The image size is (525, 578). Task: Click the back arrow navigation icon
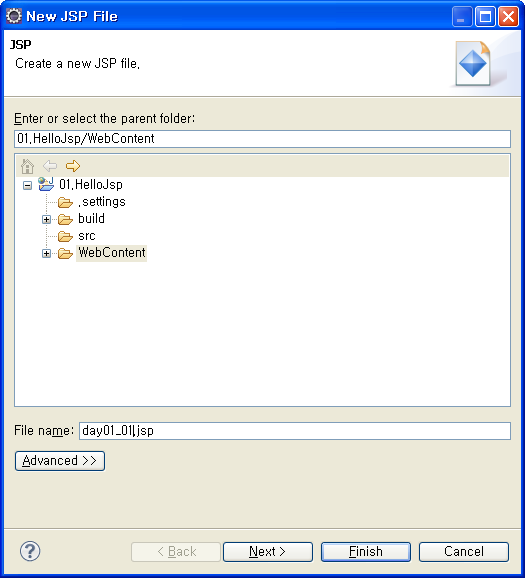pos(50,166)
